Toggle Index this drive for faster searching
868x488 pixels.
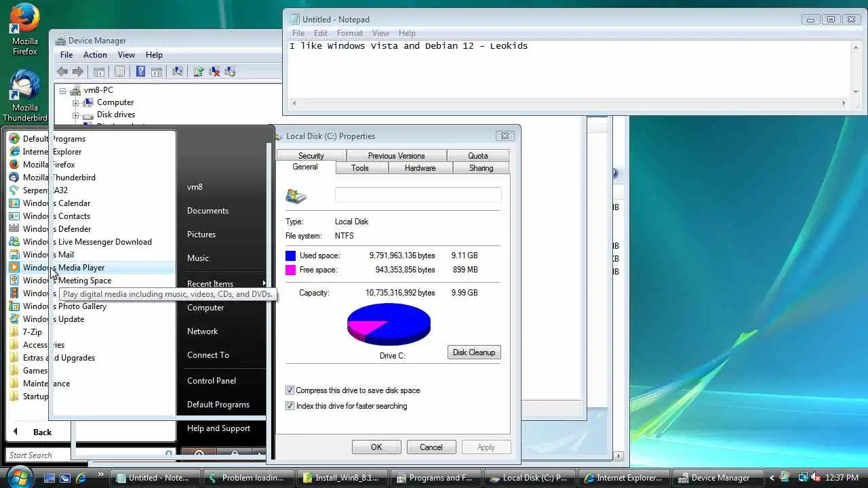(x=290, y=406)
